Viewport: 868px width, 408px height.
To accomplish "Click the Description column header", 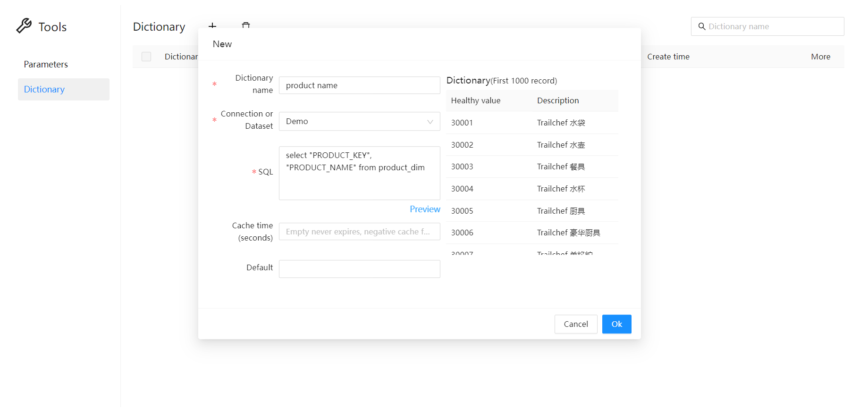I will (558, 100).
